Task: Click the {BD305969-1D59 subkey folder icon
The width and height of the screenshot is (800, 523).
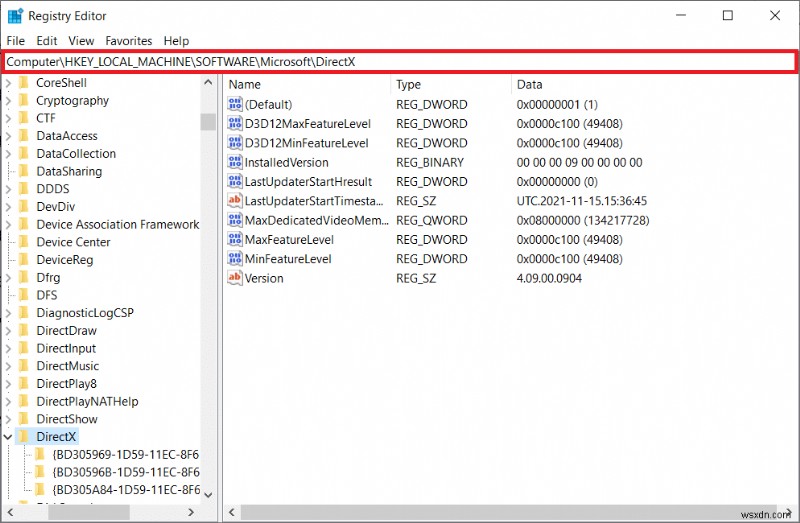Action: click(x=40, y=454)
